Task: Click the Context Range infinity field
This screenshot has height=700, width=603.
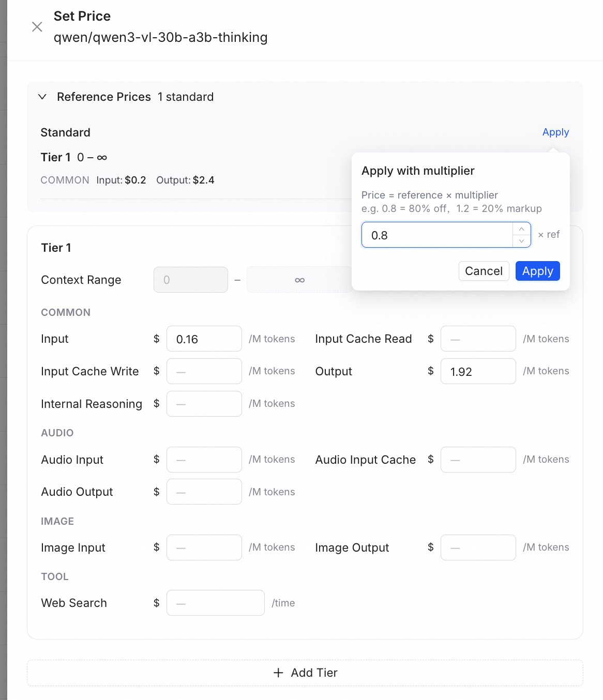Action: (299, 280)
